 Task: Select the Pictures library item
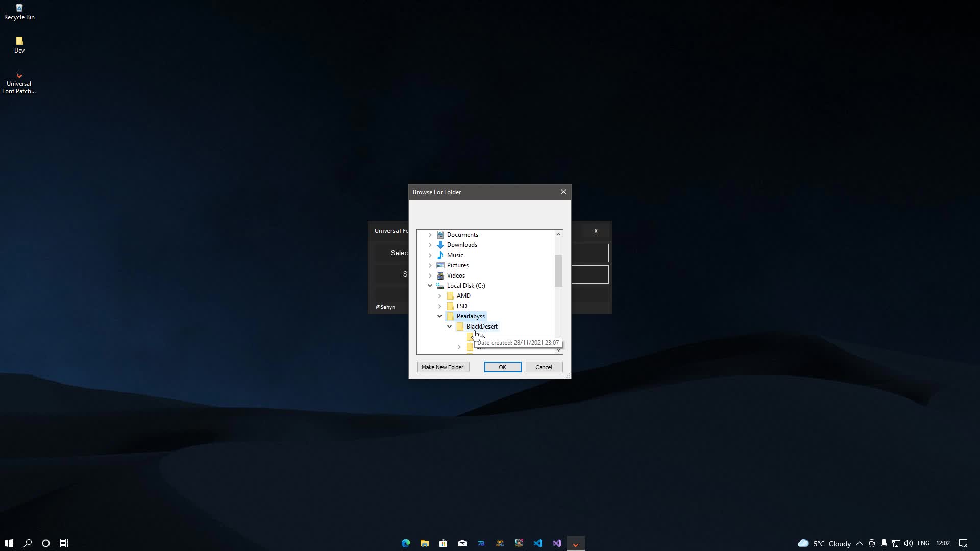457,265
